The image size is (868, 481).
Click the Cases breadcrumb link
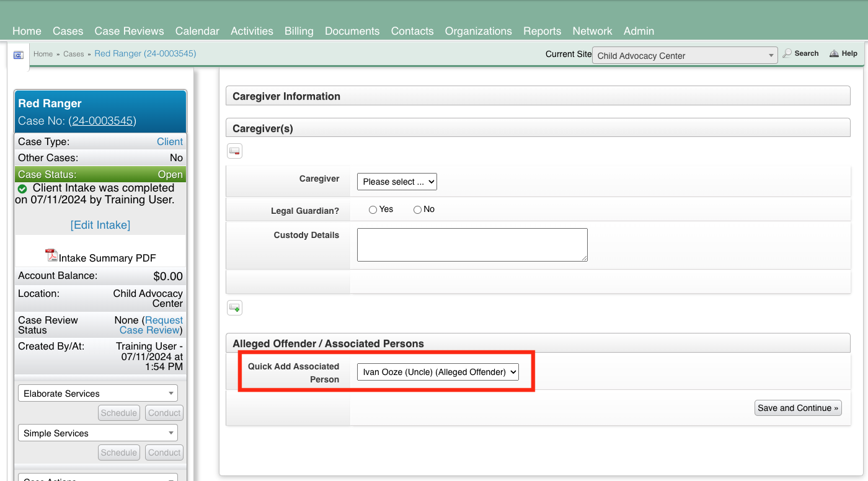pos(73,54)
